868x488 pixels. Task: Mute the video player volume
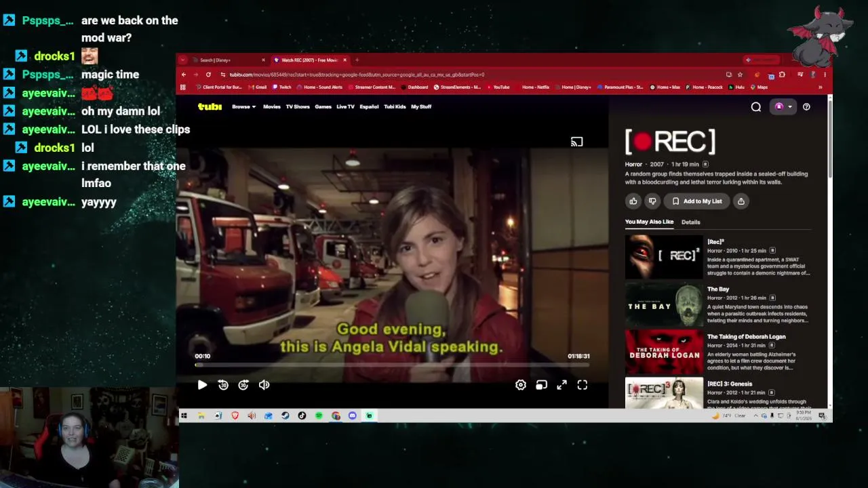tap(264, 385)
